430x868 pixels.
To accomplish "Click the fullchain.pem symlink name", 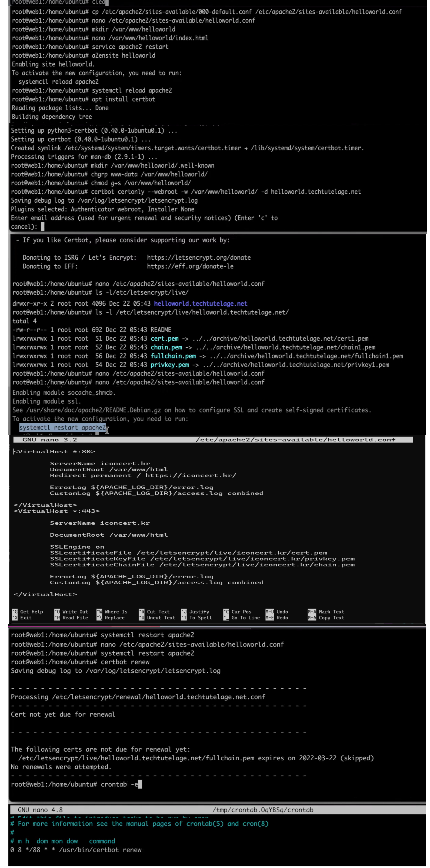I will pyautogui.click(x=173, y=356).
